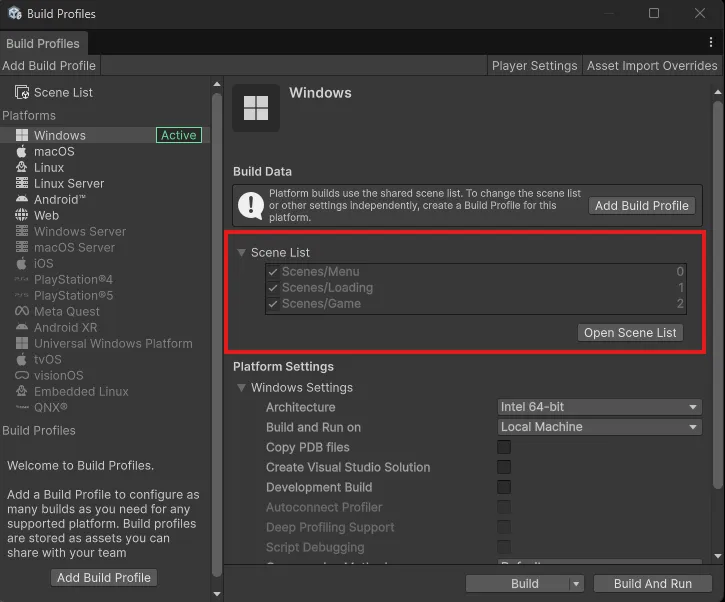The height and width of the screenshot is (602, 725).
Task: Click the Linux penguin icon
Action: 22,167
